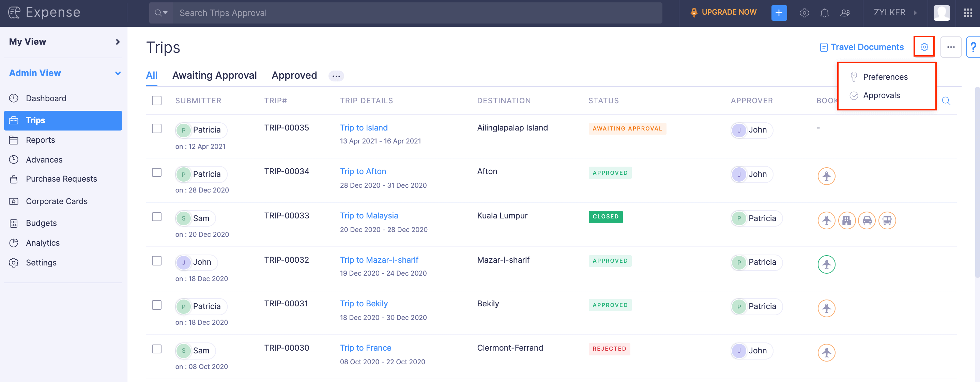
Task: Select Corporate Cards in the sidebar
Action: (x=56, y=201)
